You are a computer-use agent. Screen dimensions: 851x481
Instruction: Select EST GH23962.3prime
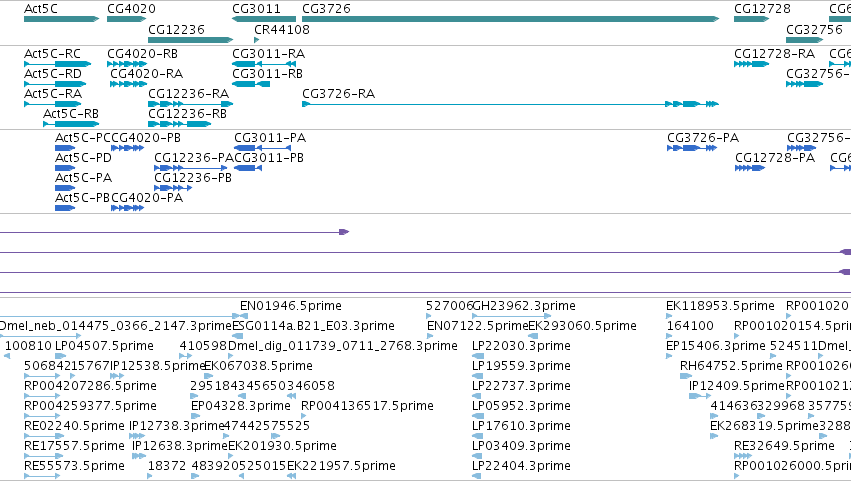point(524,306)
